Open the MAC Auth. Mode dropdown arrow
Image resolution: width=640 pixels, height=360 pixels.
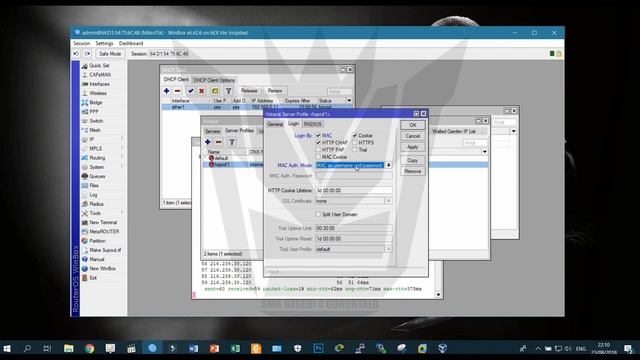pos(389,165)
